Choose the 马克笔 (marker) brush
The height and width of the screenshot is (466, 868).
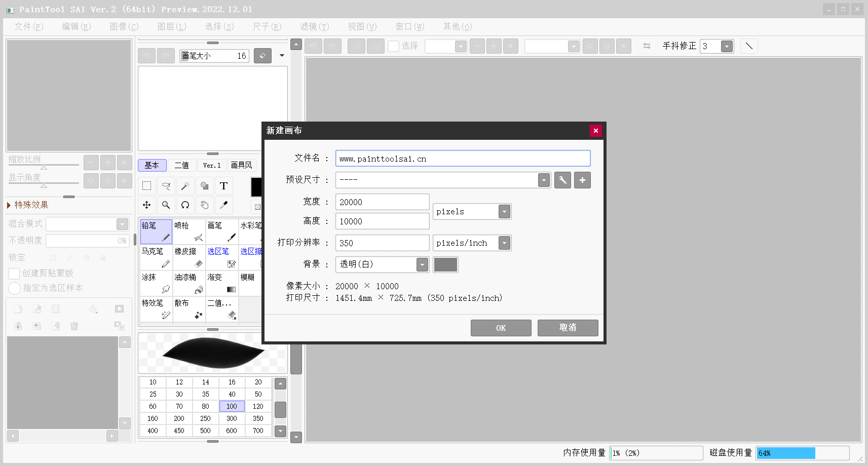pos(156,257)
